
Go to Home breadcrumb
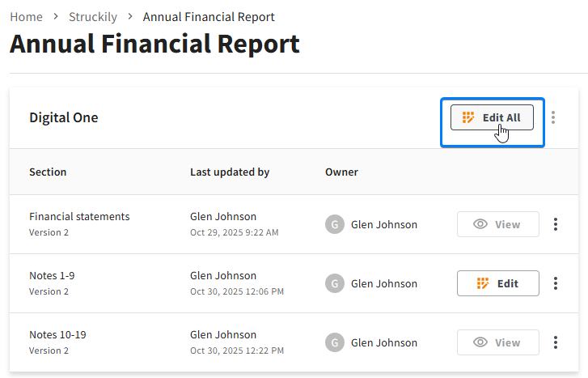click(x=27, y=17)
